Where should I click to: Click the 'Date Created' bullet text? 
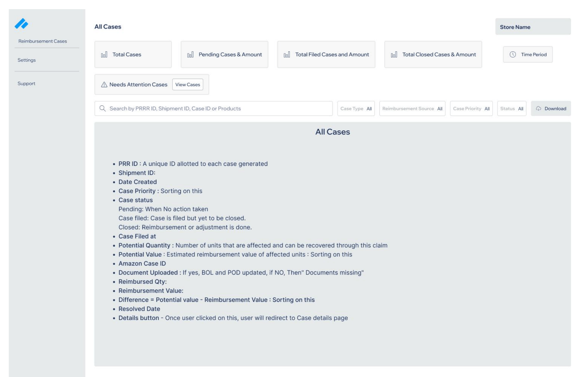click(138, 182)
